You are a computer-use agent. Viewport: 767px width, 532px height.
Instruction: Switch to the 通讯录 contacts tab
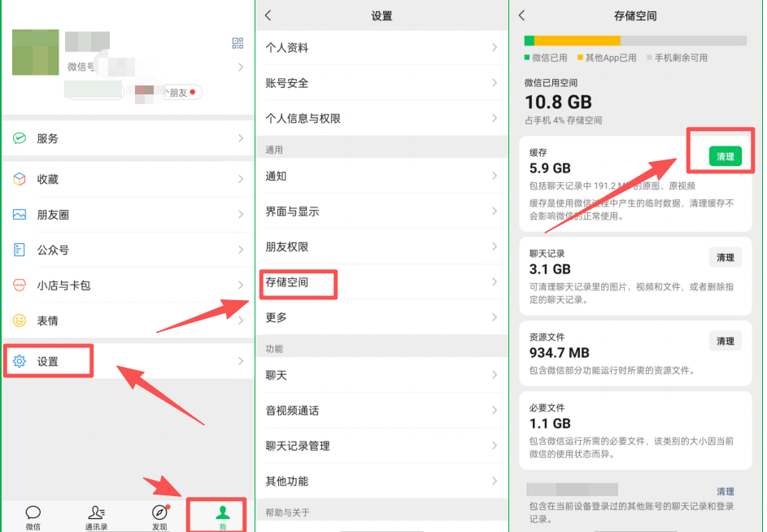(96, 518)
